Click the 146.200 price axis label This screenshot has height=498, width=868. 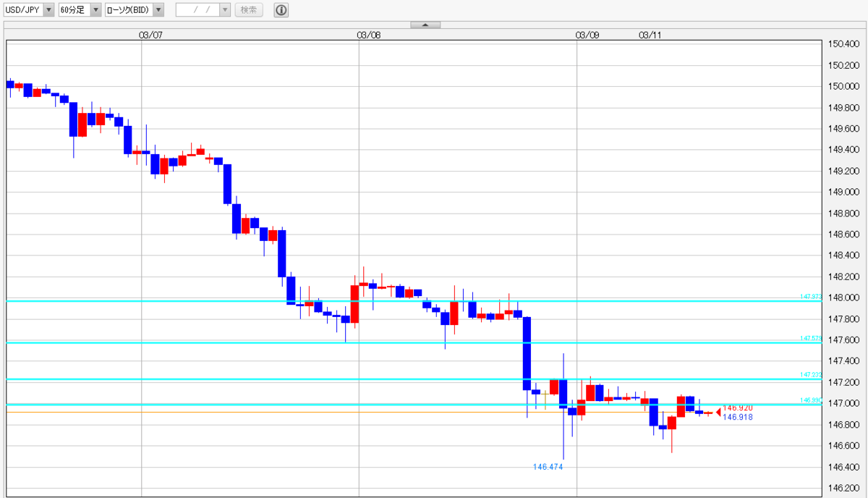843,488
